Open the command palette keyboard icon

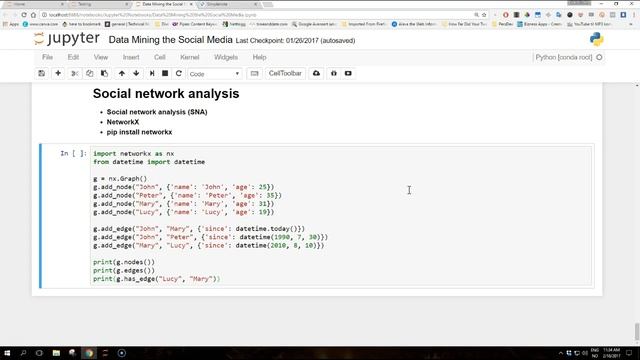(x=254, y=73)
